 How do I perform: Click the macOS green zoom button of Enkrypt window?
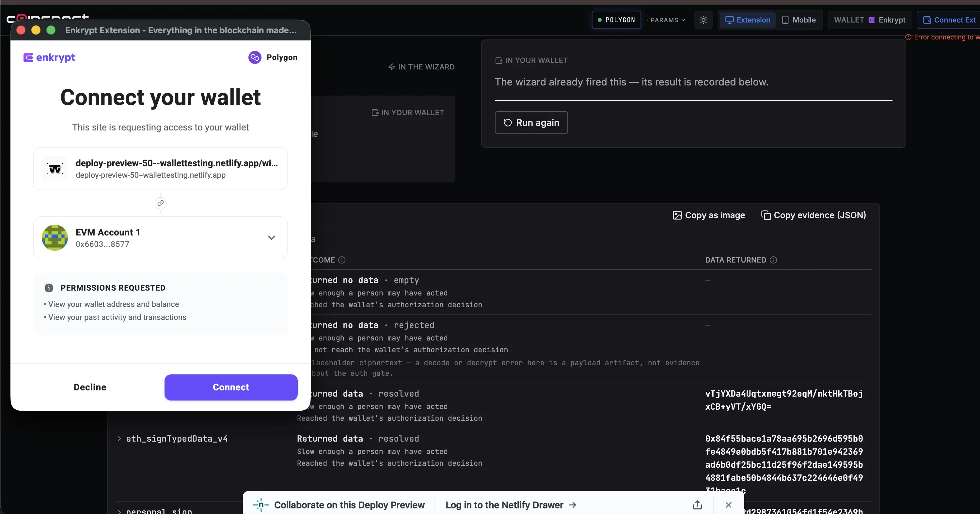tap(51, 30)
